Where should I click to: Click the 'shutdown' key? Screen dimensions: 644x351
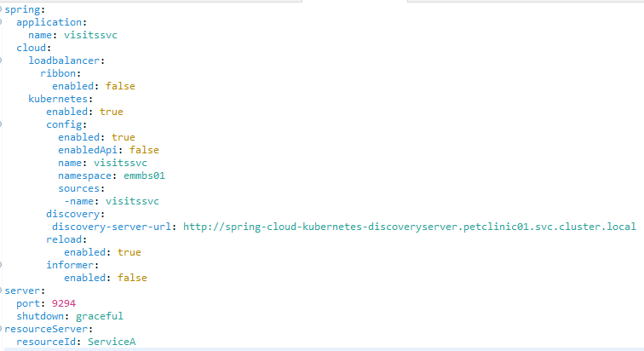pos(40,316)
